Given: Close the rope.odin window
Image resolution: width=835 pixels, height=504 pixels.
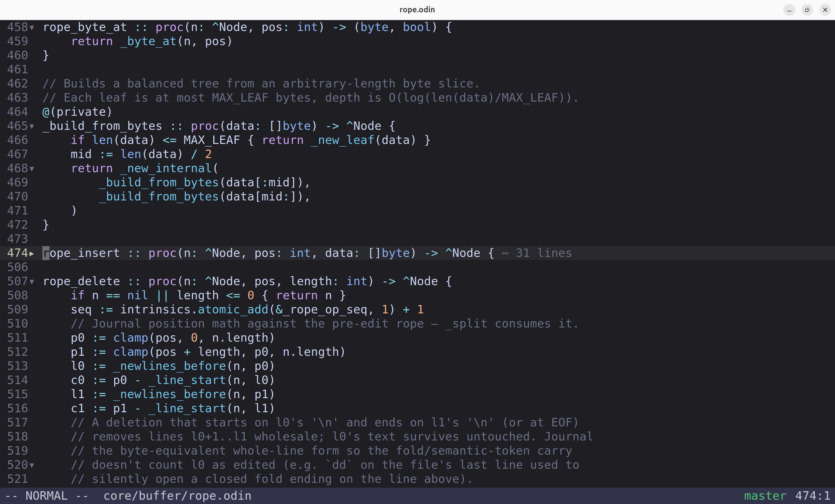Looking at the screenshot, I should (x=825, y=10).
